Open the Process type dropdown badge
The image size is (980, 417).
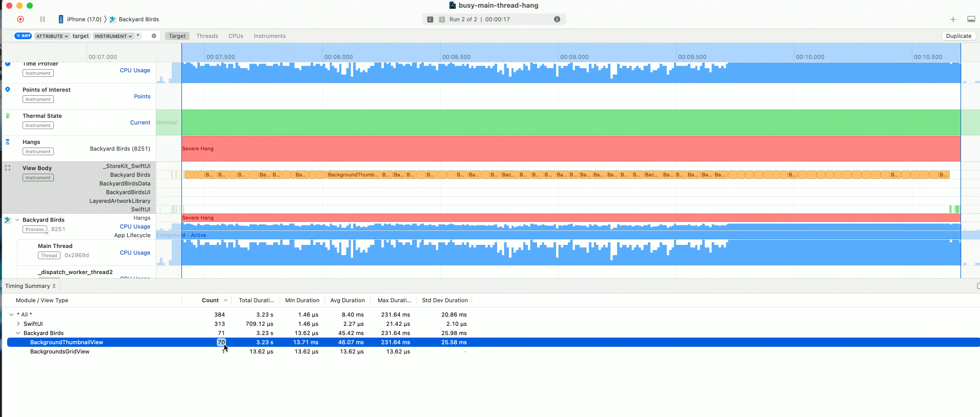click(35, 230)
